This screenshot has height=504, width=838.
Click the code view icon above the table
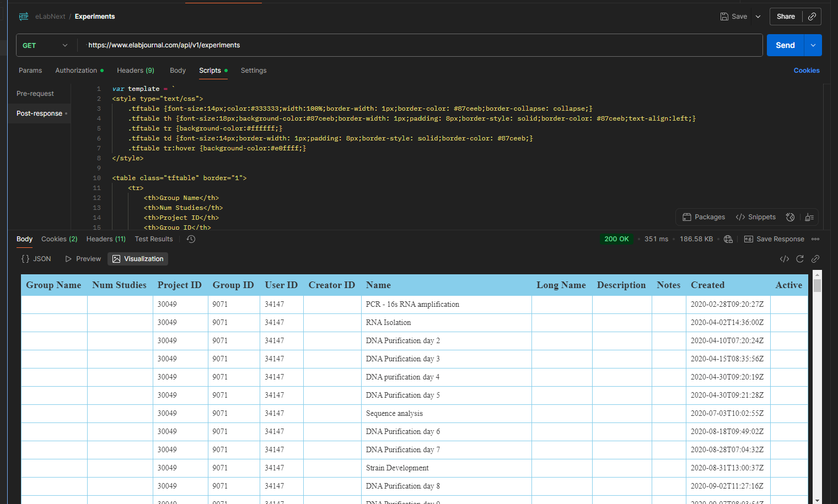point(785,259)
